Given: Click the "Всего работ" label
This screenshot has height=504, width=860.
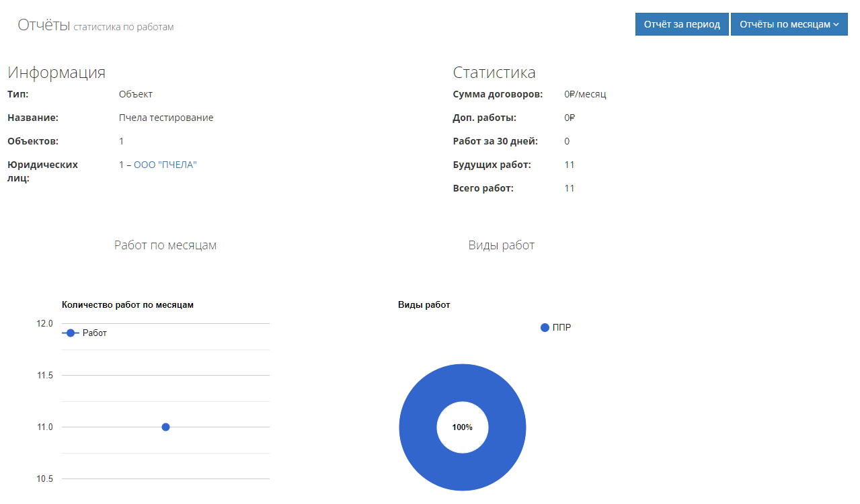Looking at the screenshot, I should pos(483,188).
